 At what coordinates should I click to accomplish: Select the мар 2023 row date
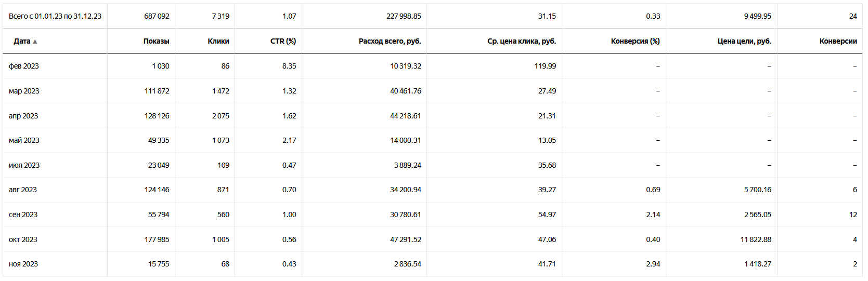24,91
